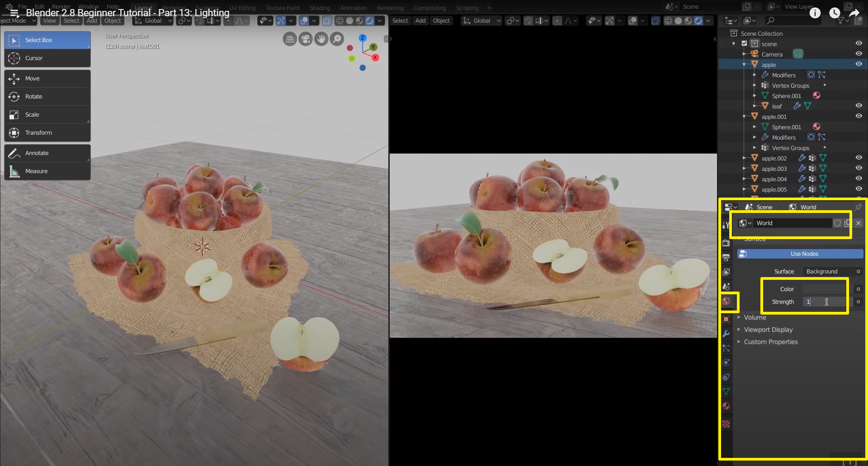Open the Render properties tab

pyautogui.click(x=726, y=243)
